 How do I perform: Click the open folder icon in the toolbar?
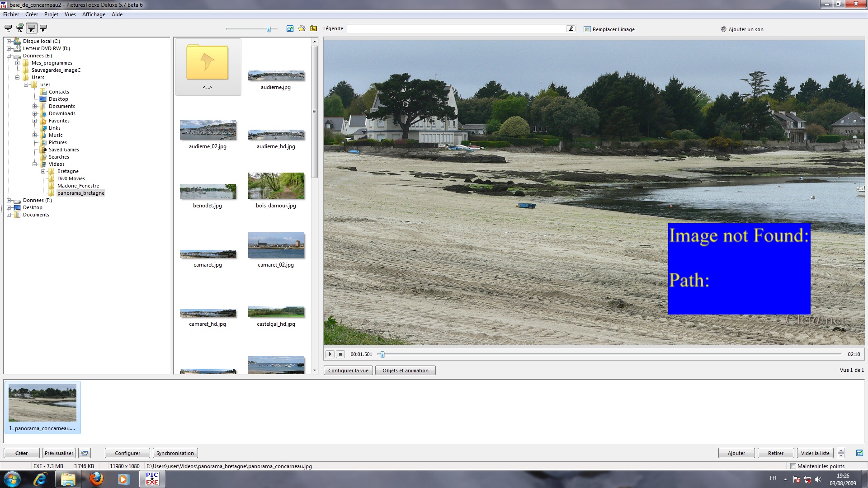pyautogui.click(x=302, y=28)
